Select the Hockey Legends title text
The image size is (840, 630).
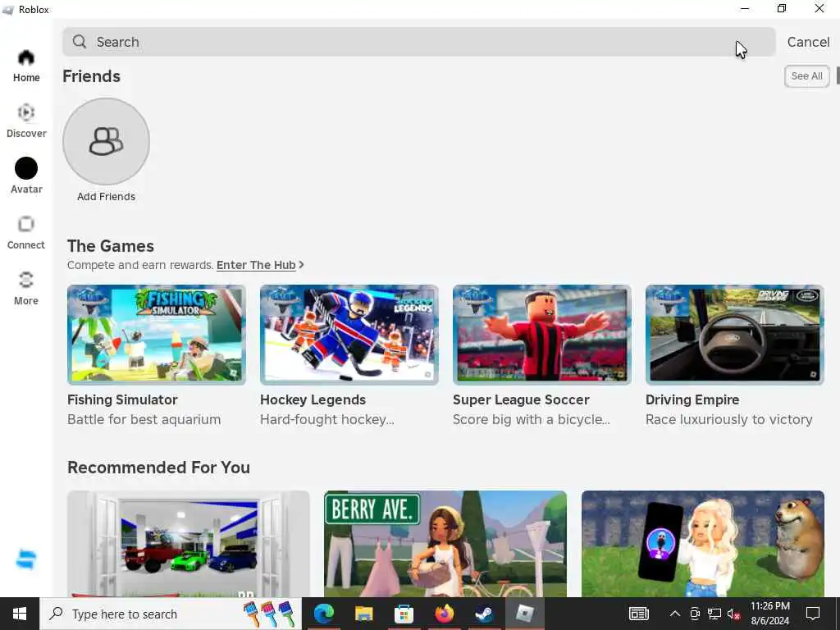coord(313,399)
